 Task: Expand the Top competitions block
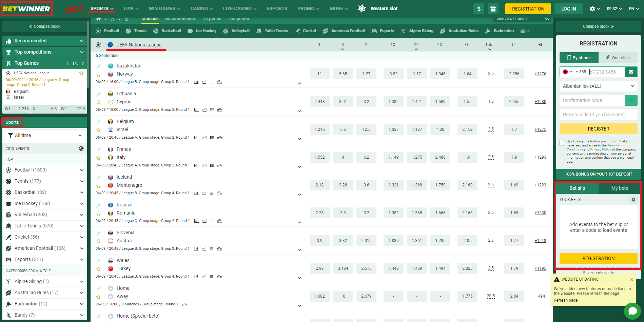pos(81,52)
